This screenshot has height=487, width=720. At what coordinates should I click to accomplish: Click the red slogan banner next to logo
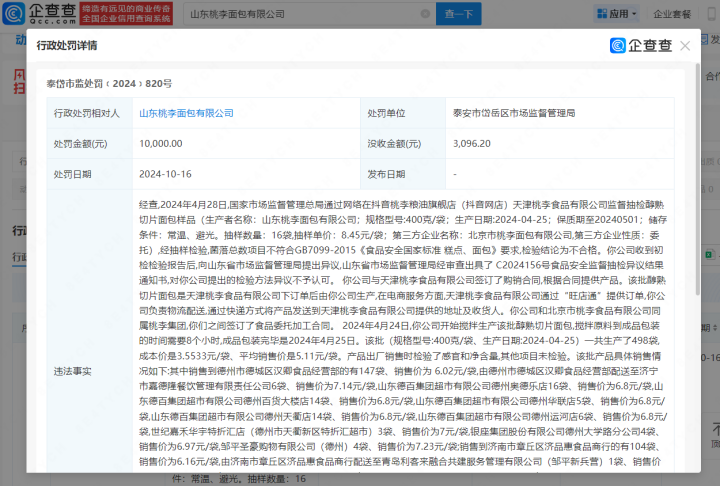click(x=126, y=13)
